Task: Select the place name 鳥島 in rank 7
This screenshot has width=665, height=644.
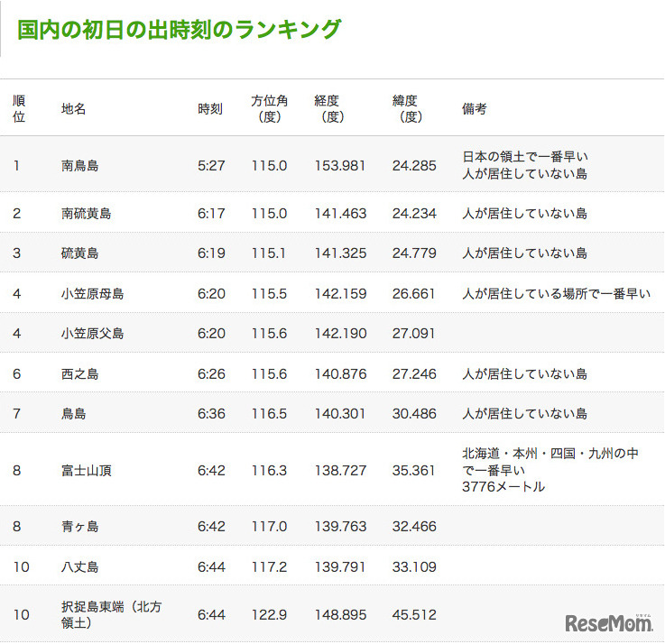Action: click(x=73, y=413)
